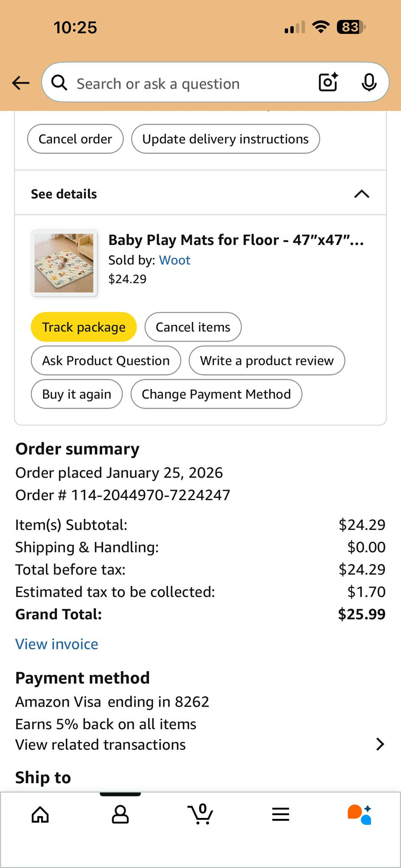The width and height of the screenshot is (401, 868).
Task: Open the hamburger menu tab
Action: click(280, 814)
